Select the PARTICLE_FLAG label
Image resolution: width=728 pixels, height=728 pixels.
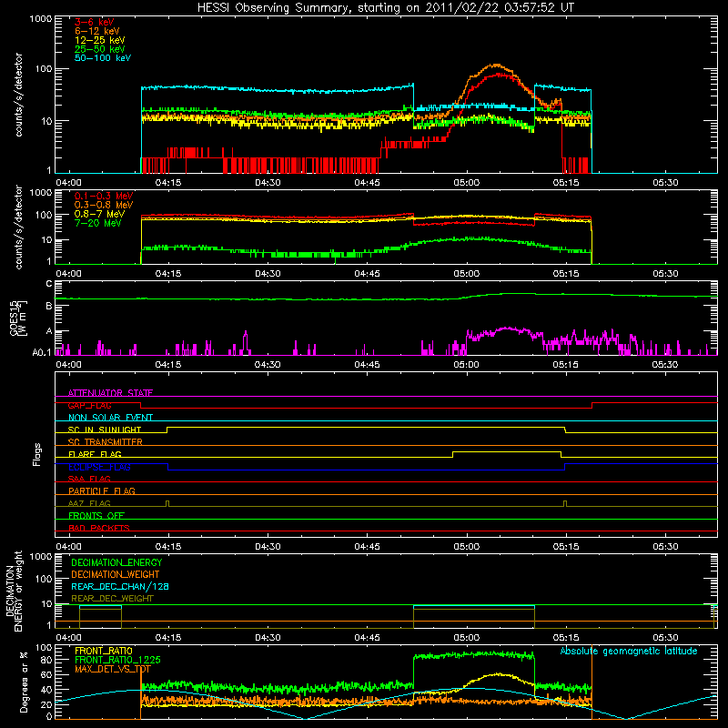click(102, 490)
